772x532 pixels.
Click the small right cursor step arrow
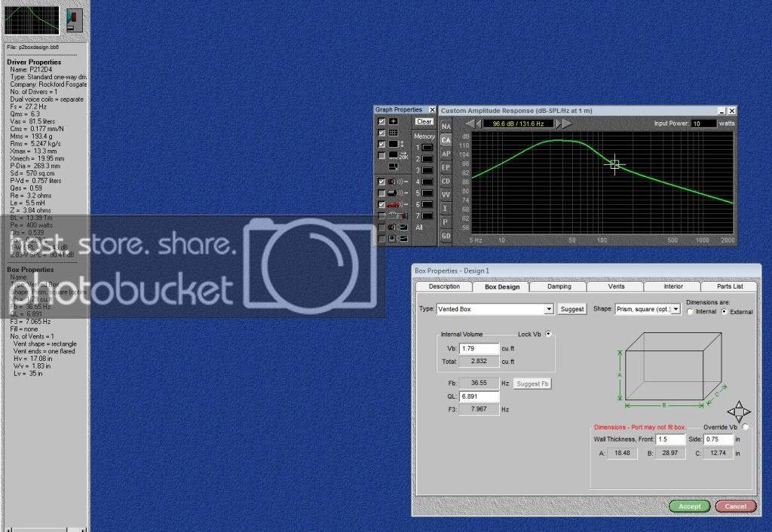559,124
